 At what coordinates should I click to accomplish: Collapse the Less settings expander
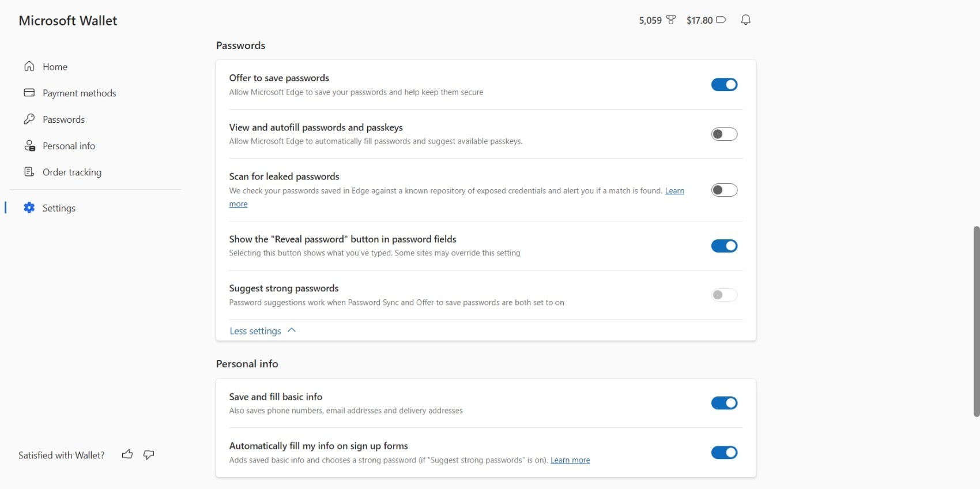(262, 331)
